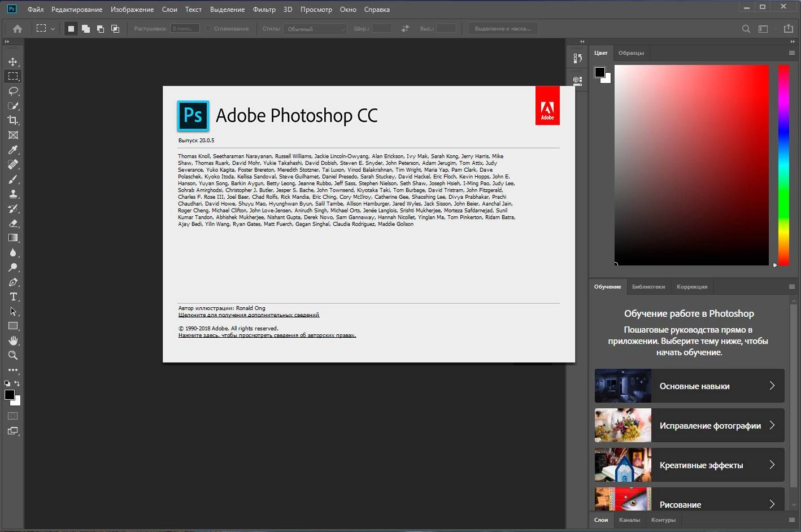Swap foreground and background colors

[x=17, y=383]
